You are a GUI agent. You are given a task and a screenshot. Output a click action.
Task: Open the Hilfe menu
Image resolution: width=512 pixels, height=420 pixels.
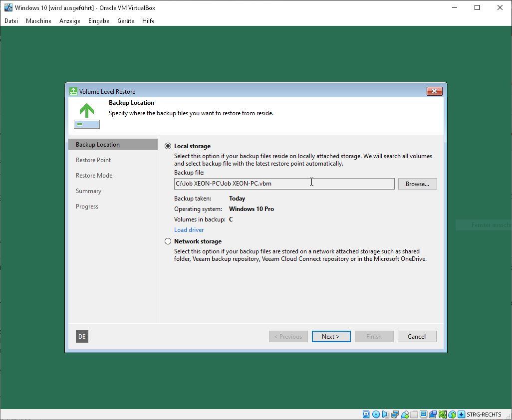(x=148, y=21)
